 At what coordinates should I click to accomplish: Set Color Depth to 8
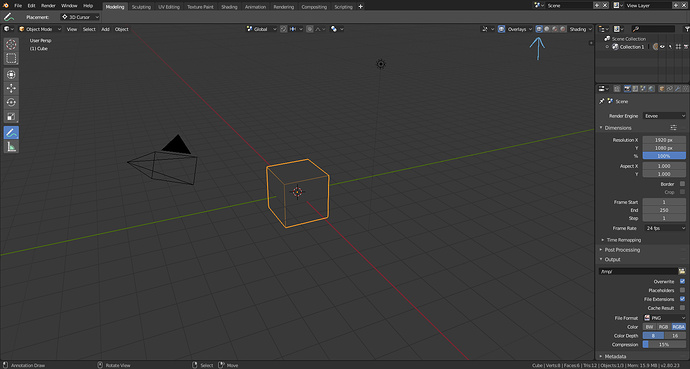(653, 336)
